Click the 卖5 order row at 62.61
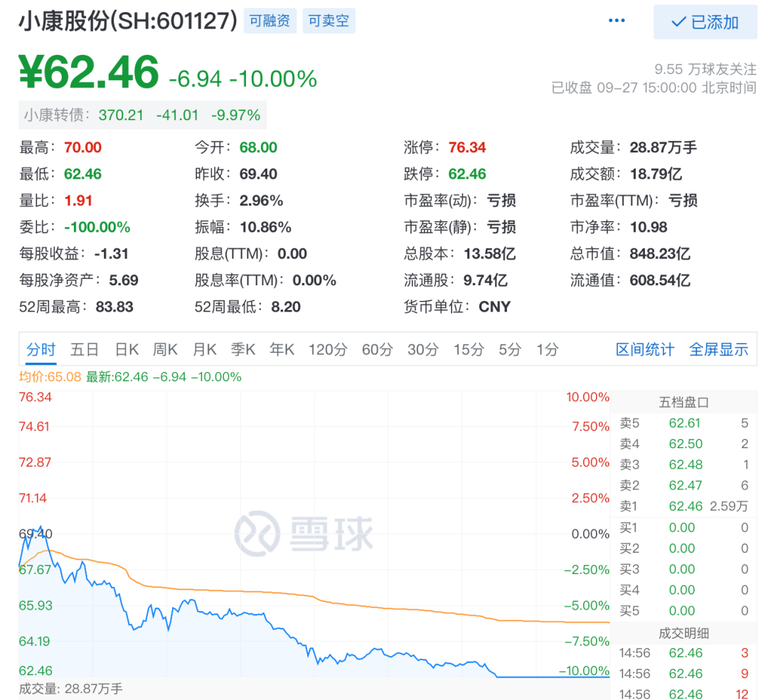 684,423
